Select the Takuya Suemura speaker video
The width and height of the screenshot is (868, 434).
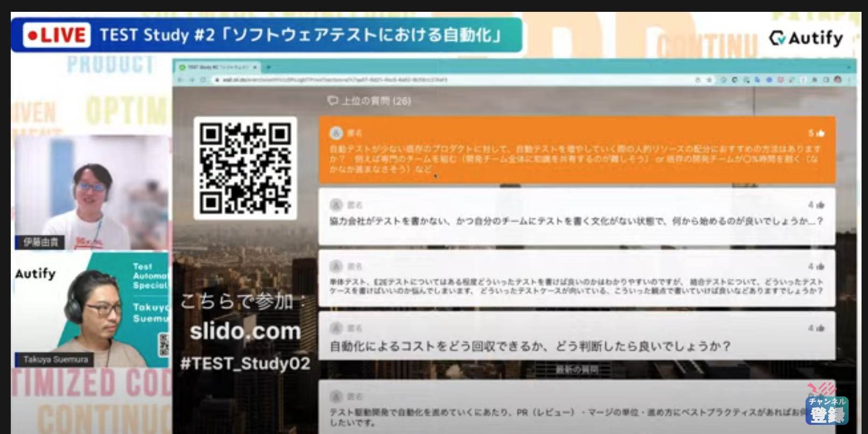(x=92, y=310)
